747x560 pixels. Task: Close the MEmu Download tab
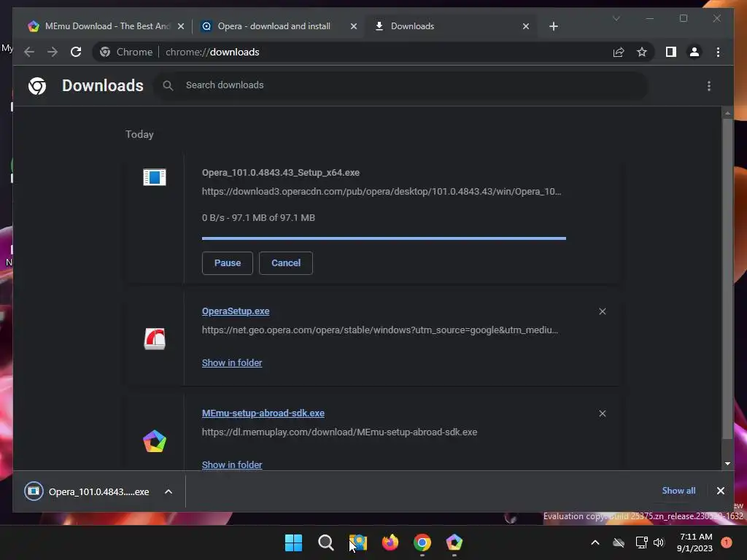pos(181,26)
